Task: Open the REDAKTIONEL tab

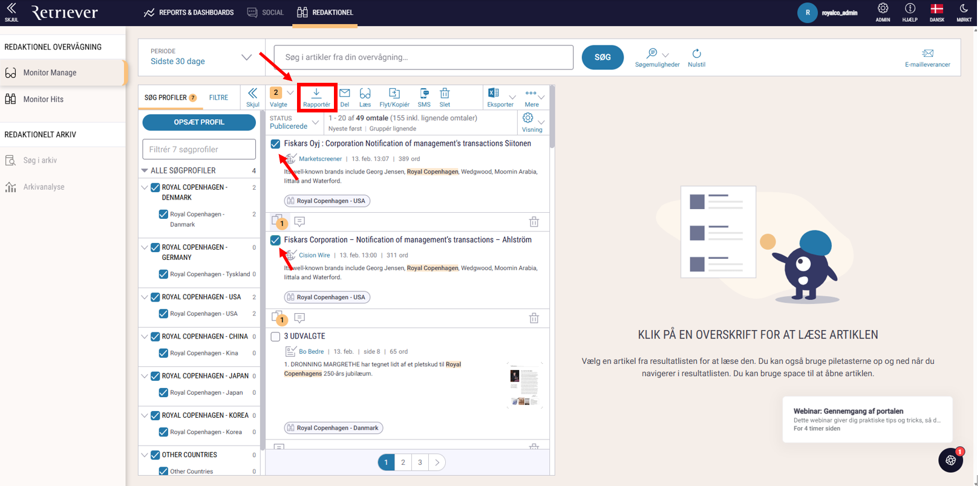Action: 325,12
